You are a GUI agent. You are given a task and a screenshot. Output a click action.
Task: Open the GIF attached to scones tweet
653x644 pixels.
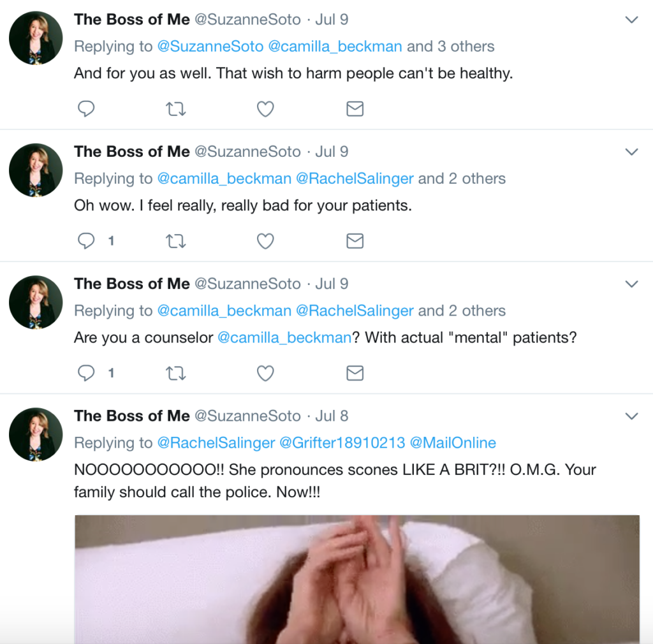357,579
